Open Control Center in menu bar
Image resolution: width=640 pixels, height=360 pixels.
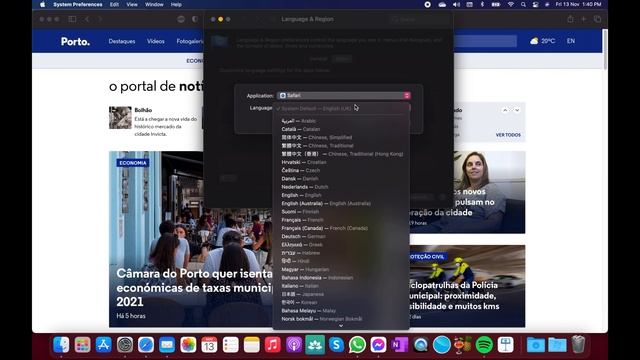536,4
